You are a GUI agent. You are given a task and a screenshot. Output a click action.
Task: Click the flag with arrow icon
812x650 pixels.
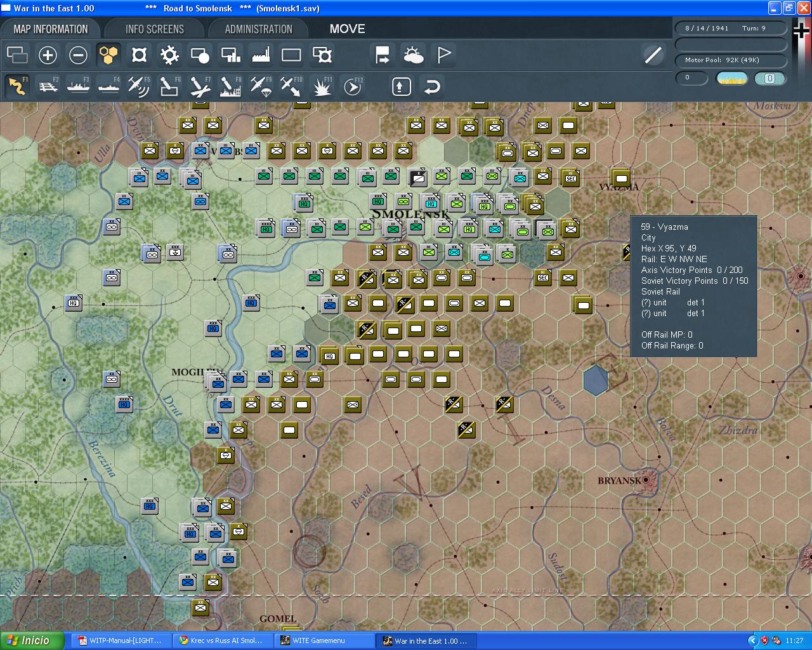tap(383, 55)
